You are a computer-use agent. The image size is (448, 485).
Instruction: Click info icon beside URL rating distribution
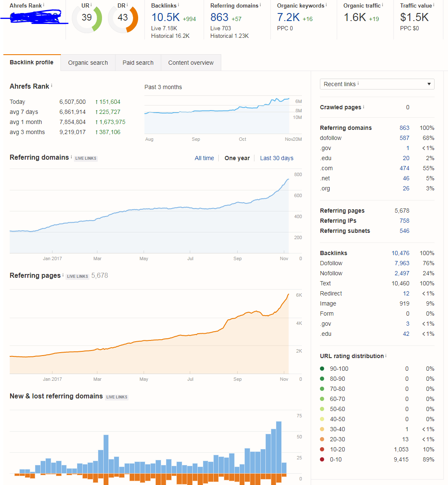[386, 356]
